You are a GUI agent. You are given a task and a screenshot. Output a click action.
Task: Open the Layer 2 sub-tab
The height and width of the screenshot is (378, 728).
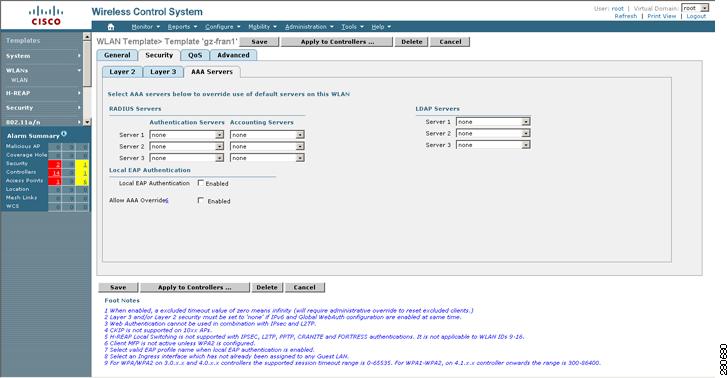pyautogui.click(x=122, y=72)
